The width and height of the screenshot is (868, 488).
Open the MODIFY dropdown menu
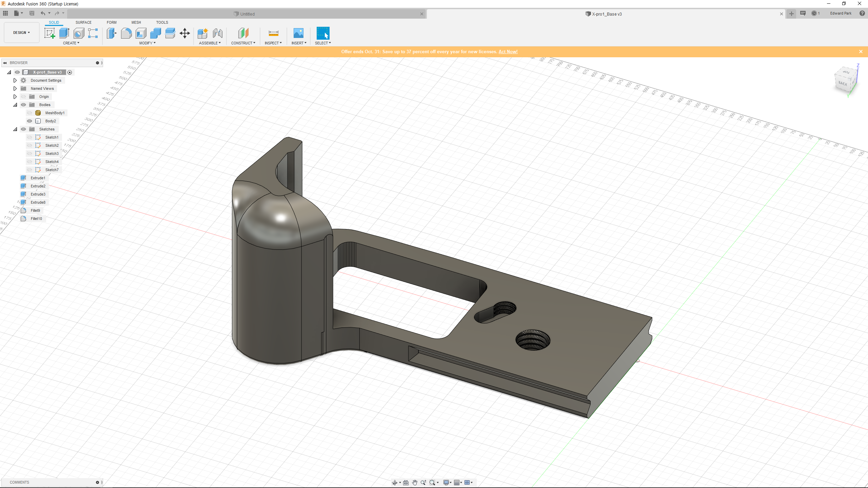147,43
